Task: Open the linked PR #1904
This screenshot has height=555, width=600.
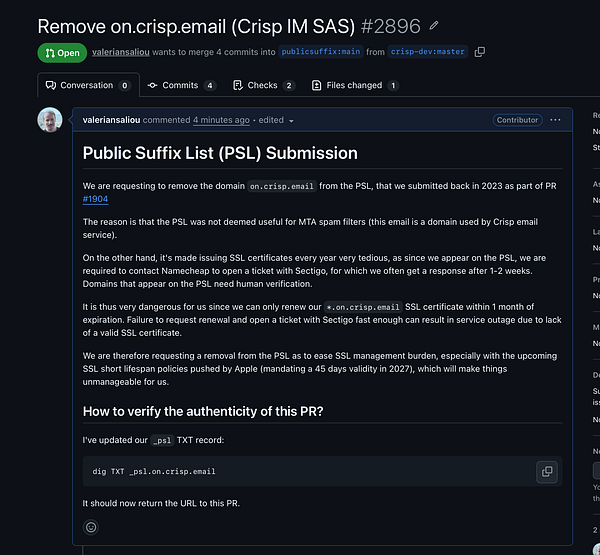Action: pyautogui.click(x=95, y=199)
